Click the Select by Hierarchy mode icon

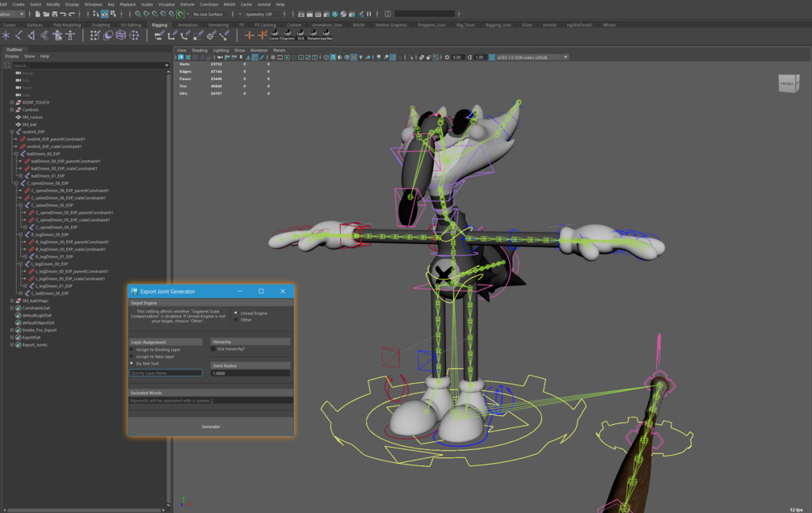(96, 14)
